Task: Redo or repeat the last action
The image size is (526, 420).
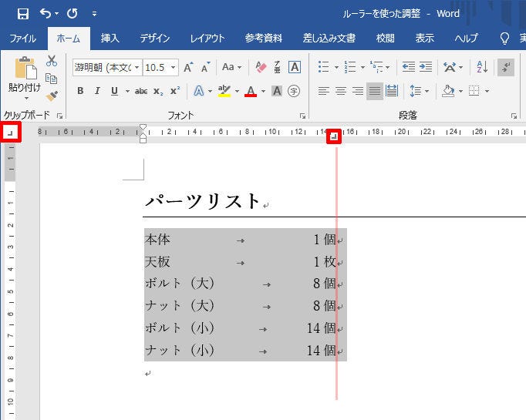Action: point(72,13)
